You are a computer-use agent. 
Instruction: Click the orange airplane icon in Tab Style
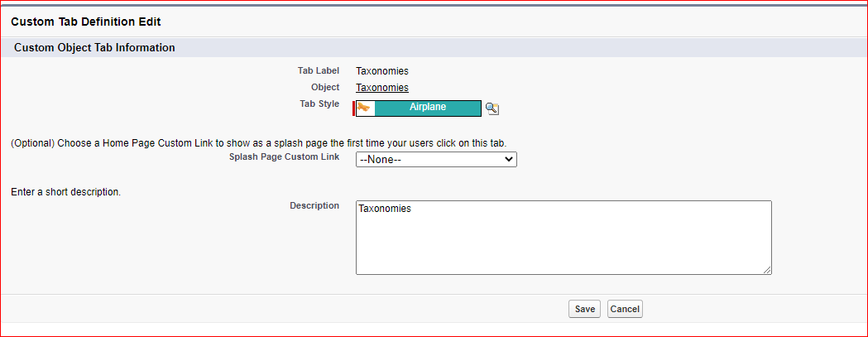(x=364, y=108)
